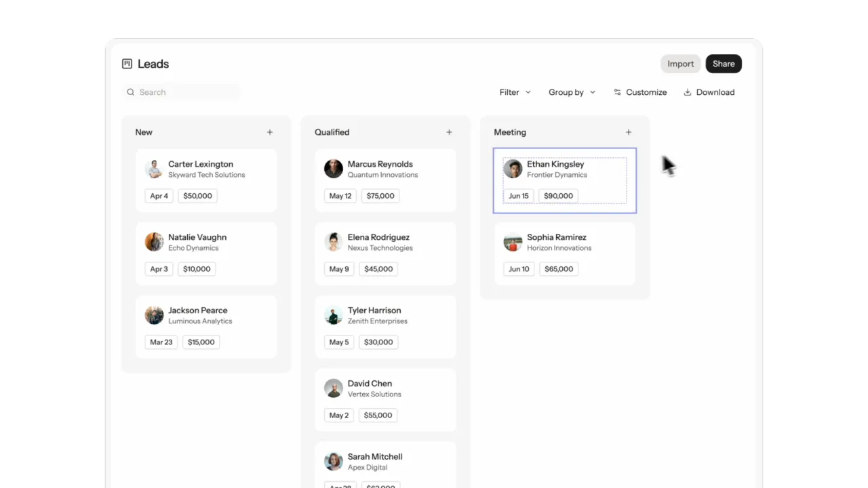Image resolution: width=868 pixels, height=488 pixels.
Task: Click the May 2 date tag
Action: [x=339, y=415]
